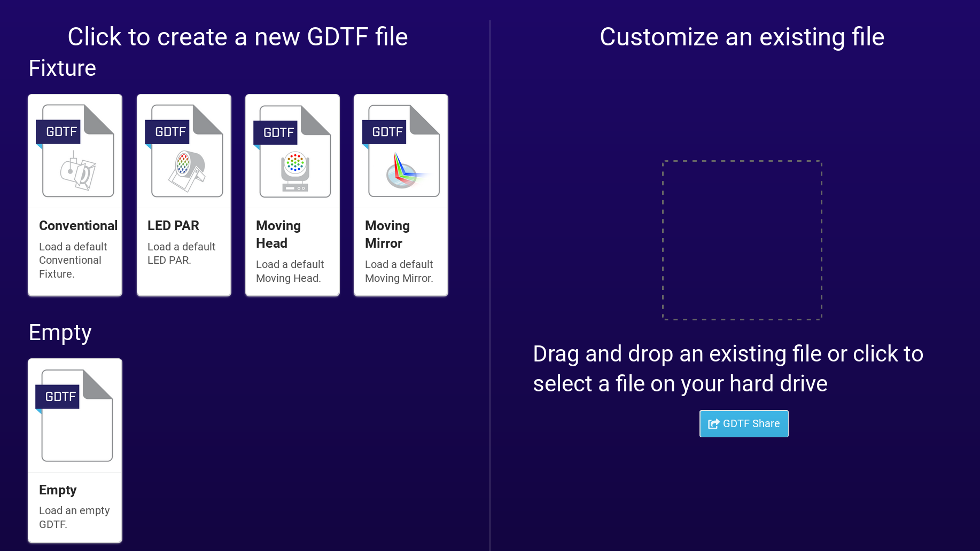
Task: Click 'Load a default Conventional Fixture.' text
Action: coord(73,261)
